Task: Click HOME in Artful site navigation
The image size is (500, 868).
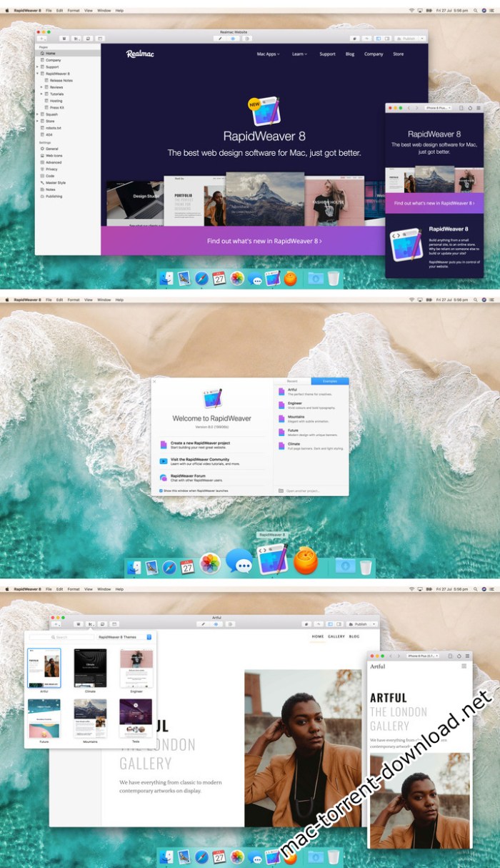Action: tap(318, 636)
